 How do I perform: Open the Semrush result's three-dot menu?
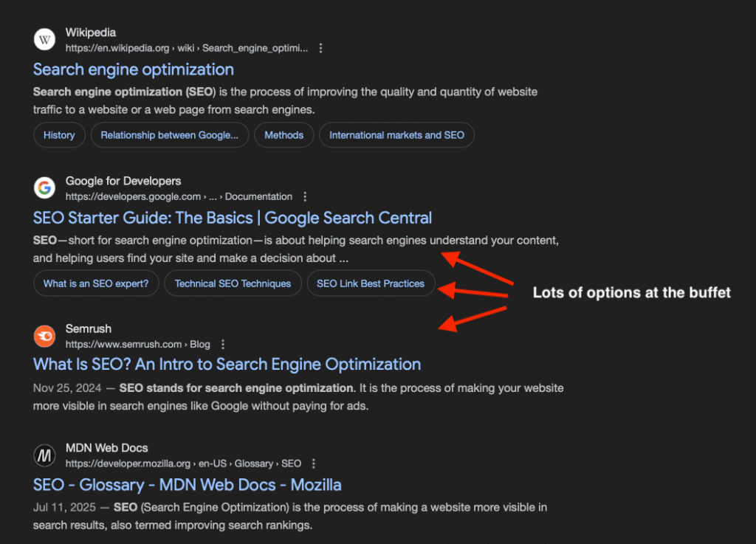click(x=223, y=344)
